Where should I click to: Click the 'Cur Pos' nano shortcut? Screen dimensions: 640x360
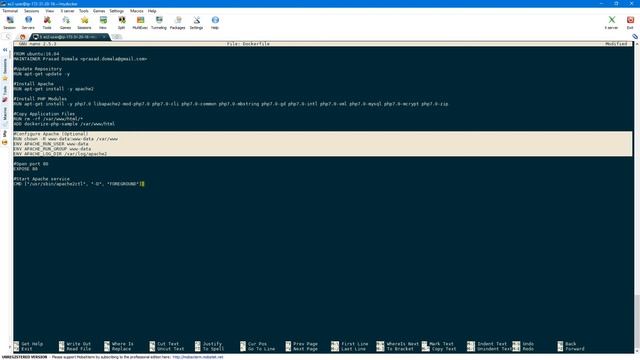click(x=253, y=344)
